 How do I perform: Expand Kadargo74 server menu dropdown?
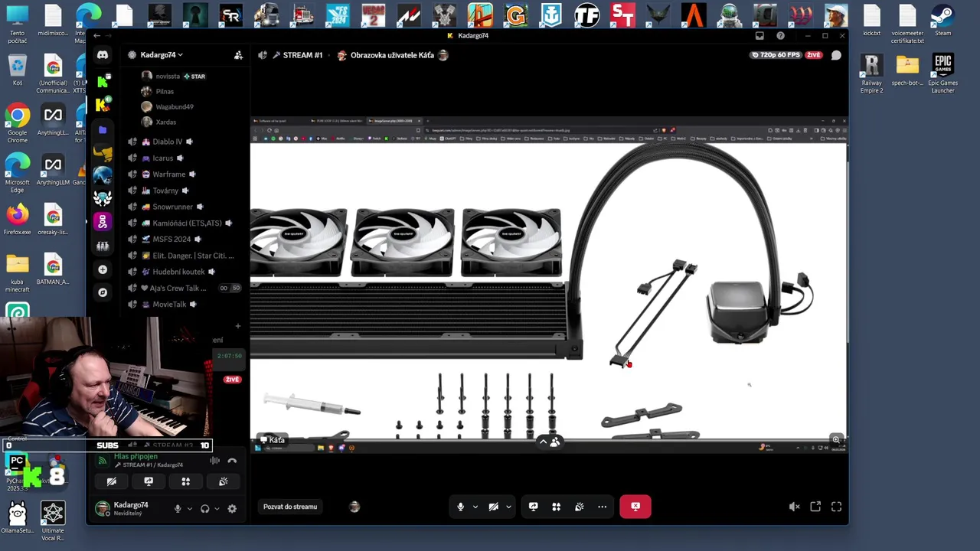(x=181, y=55)
